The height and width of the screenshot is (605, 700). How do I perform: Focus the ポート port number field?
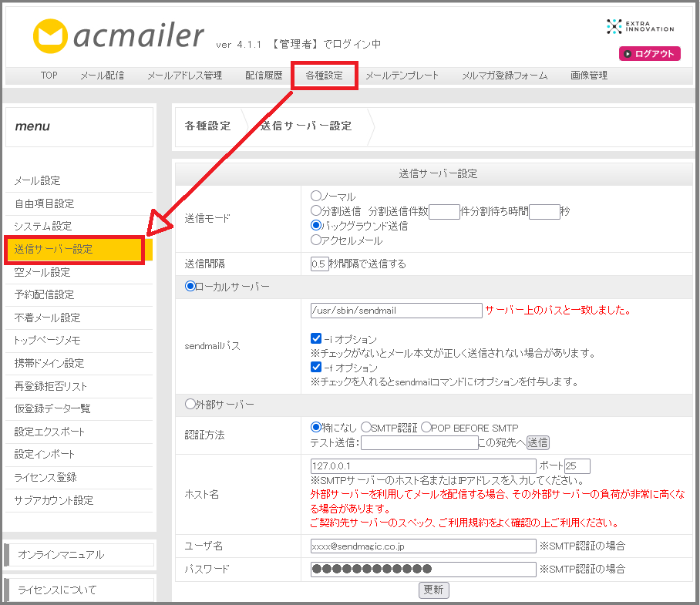(x=577, y=466)
